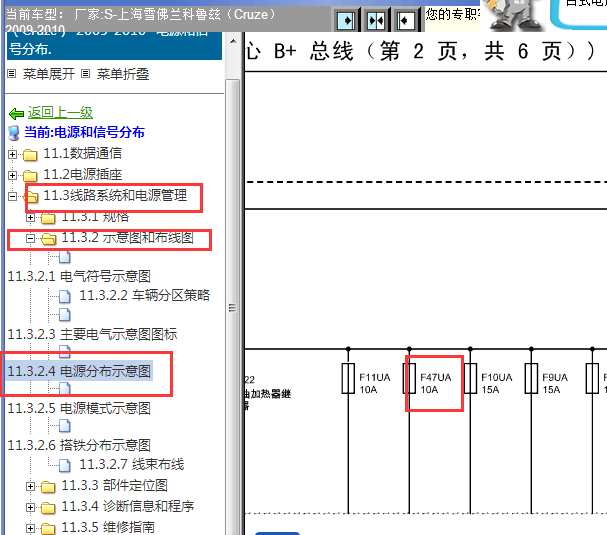Select 11.3.3 部件定位图 item

115,485
